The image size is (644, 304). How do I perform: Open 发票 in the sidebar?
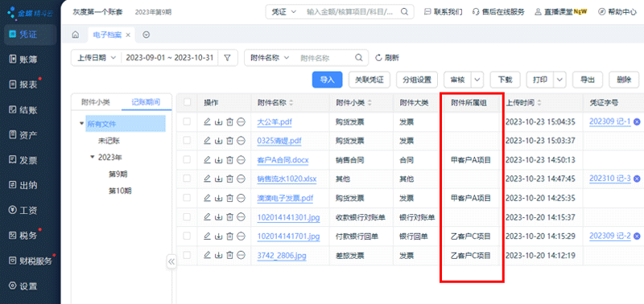29,160
